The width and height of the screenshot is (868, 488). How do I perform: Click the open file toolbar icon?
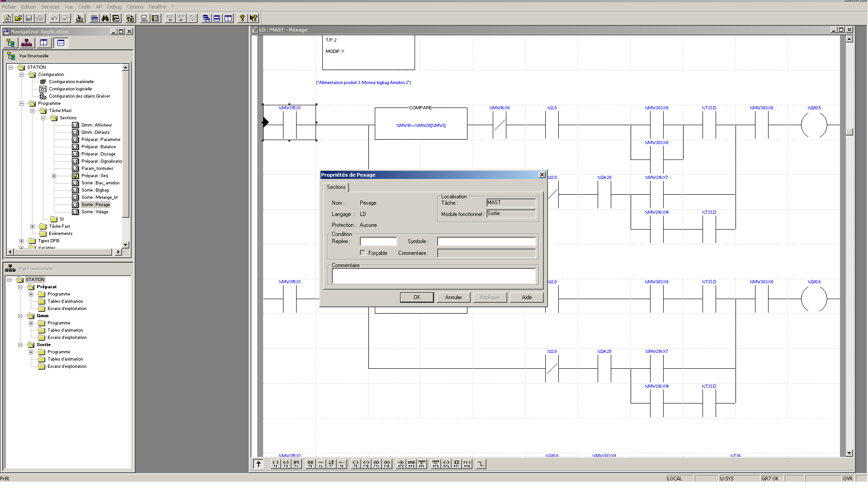[x=18, y=19]
